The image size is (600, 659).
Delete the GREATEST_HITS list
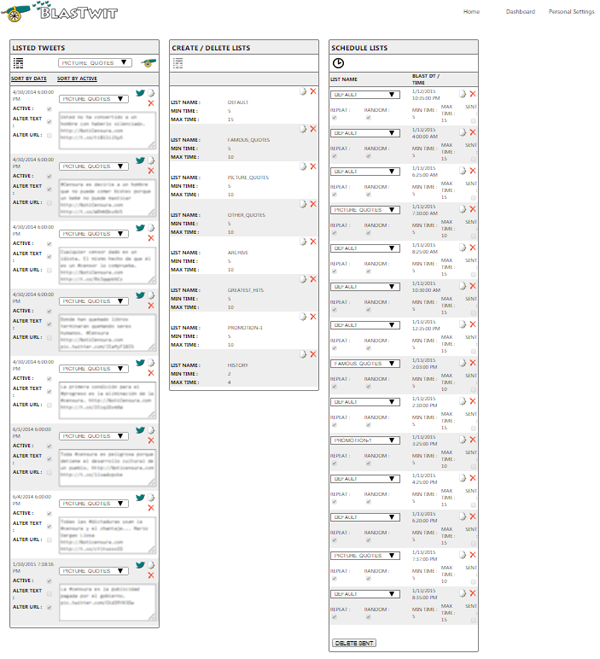(313, 279)
